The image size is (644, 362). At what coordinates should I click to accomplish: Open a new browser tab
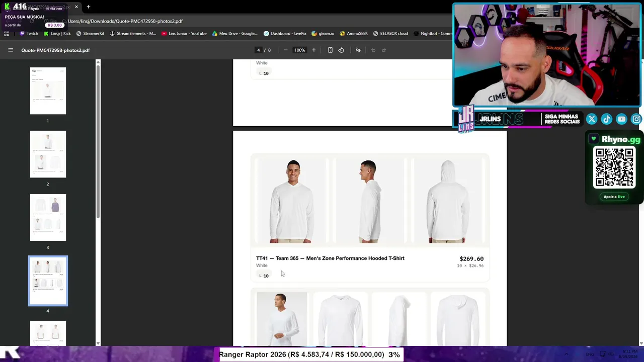click(88, 7)
